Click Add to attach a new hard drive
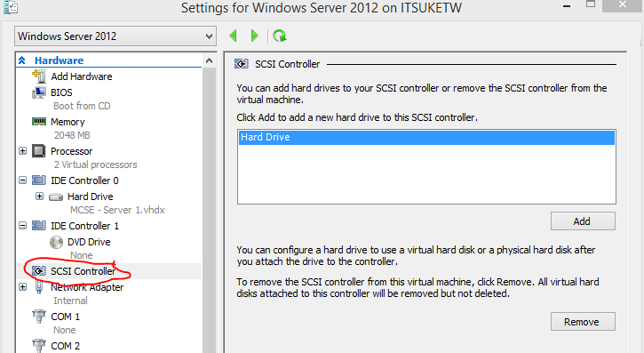 tap(583, 221)
